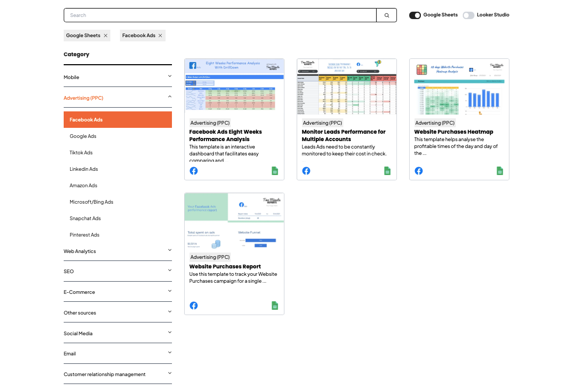562x392 pixels.
Task: Click the Advertising (PPC) category label
Action: pos(83,98)
